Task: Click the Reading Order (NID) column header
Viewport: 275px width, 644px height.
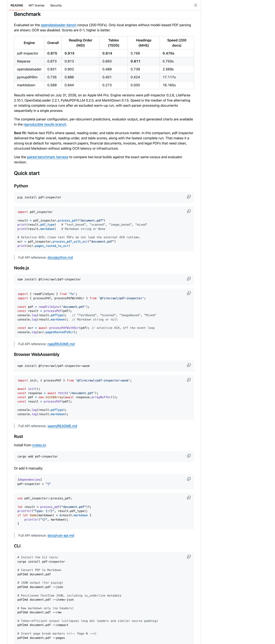Action: [81, 43]
